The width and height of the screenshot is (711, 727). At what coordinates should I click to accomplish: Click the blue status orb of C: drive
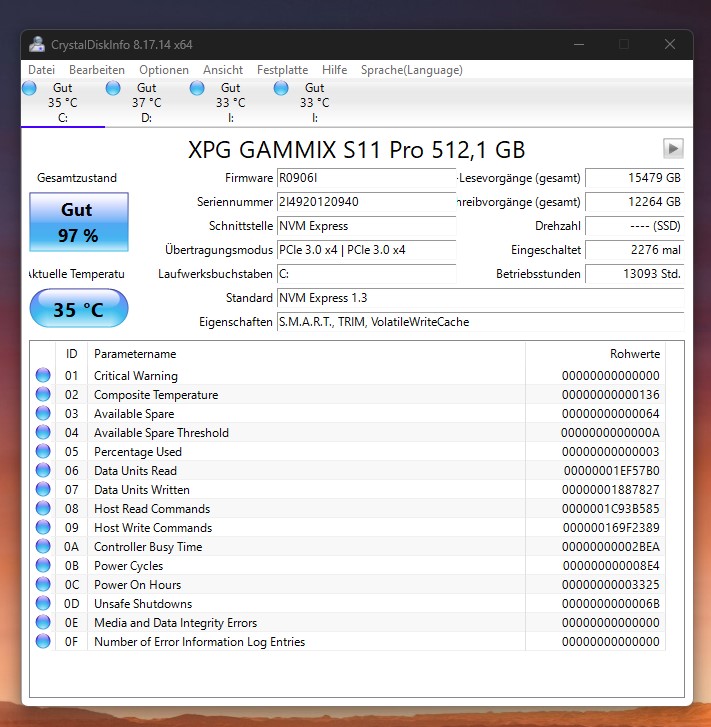pyautogui.click(x=29, y=88)
